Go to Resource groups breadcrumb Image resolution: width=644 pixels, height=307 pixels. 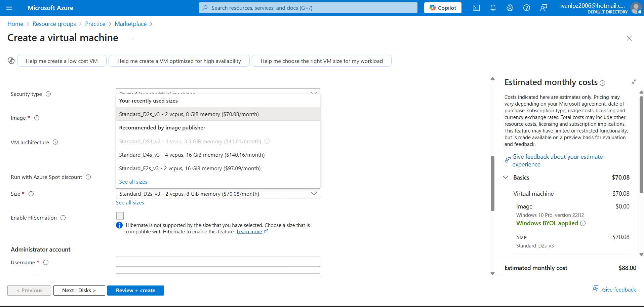54,24
